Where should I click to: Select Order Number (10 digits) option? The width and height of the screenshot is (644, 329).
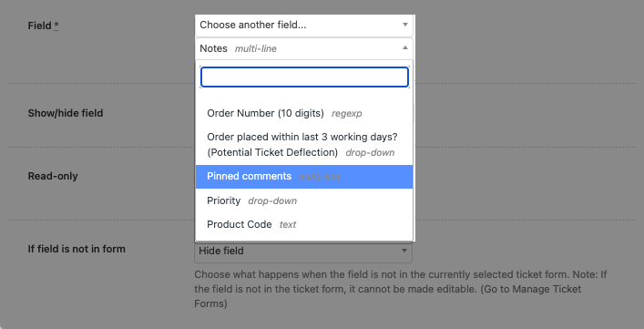pyautogui.click(x=304, y=113)
